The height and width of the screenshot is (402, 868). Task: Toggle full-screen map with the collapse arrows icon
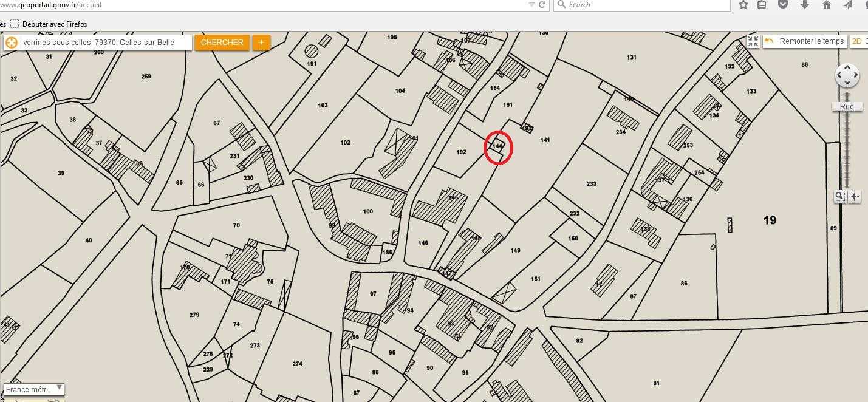(753, 41)
